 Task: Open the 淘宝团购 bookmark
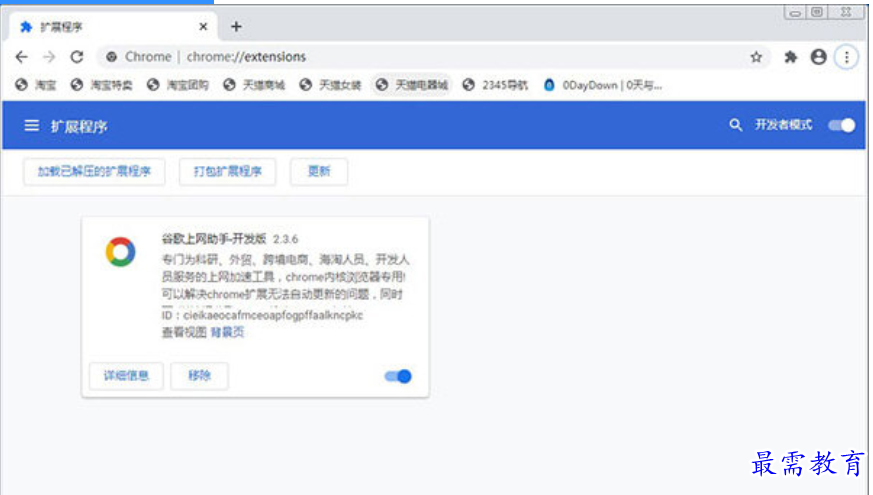click(178, 85)
